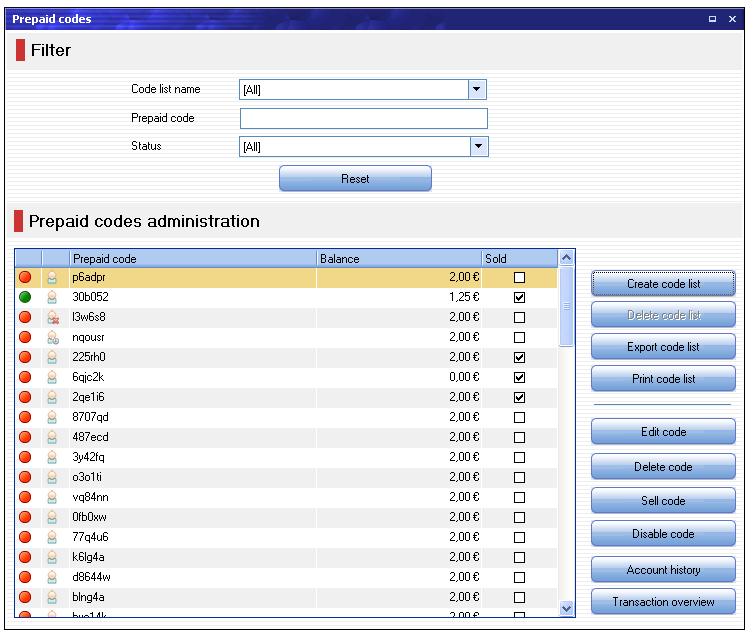Sort by Prepaid code column header
This screenshot has width=753, height=638.
[193, 259]
